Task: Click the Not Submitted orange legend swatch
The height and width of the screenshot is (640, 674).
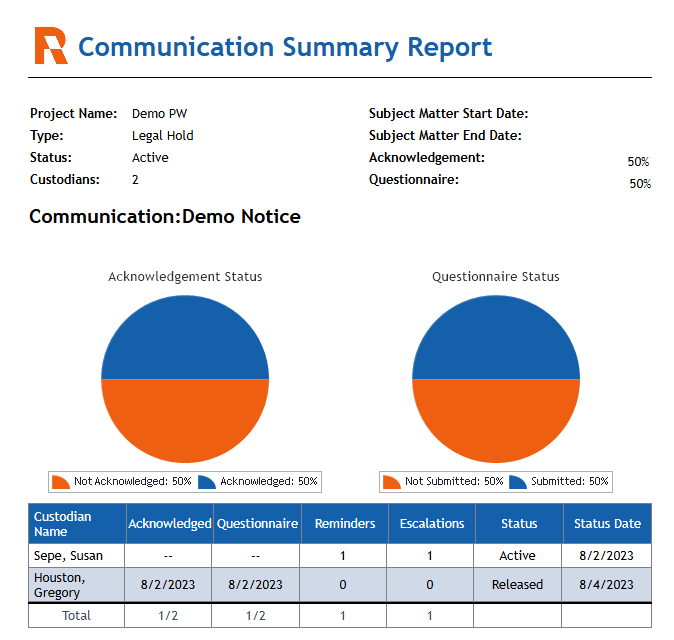Action: pyautogui.click(x=392, y=482)
